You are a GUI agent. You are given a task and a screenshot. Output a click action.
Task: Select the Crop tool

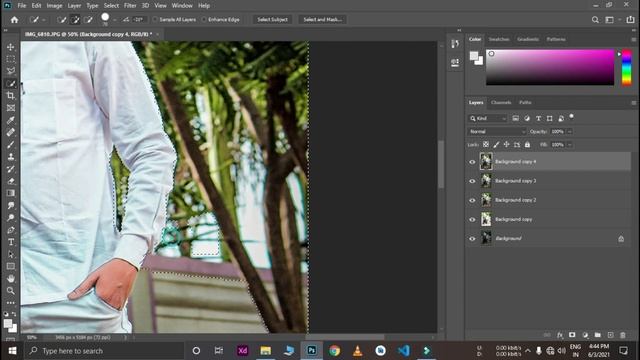click(x=11, y=96)
